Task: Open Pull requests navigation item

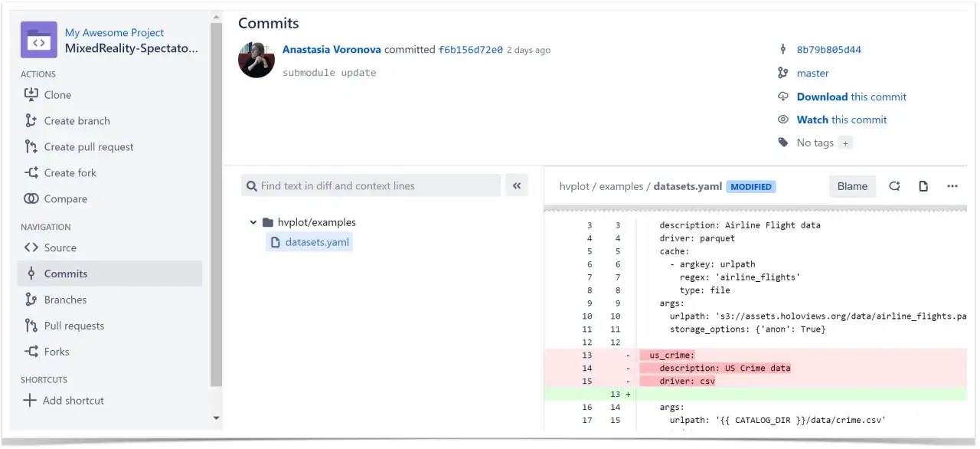Action: tap(74, 326)
